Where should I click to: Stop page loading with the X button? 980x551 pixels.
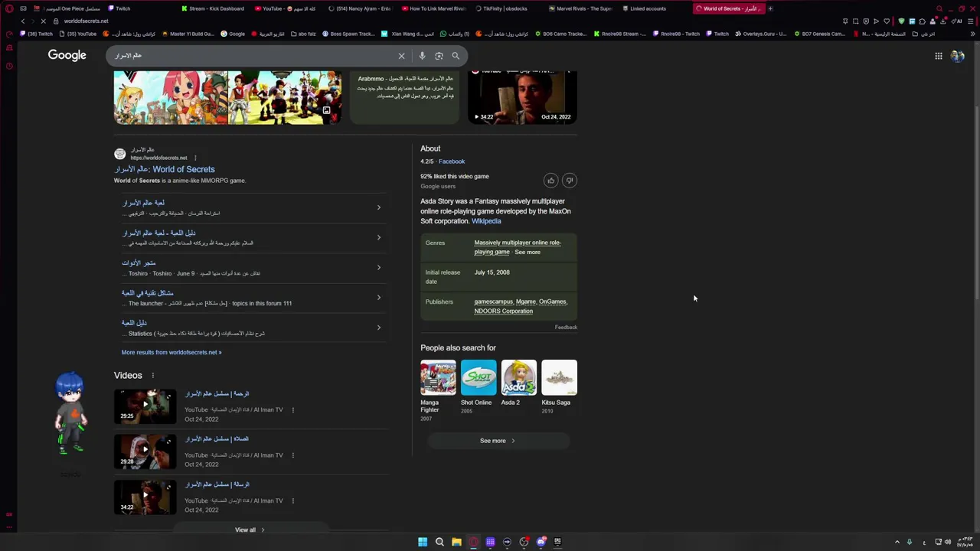44,21
